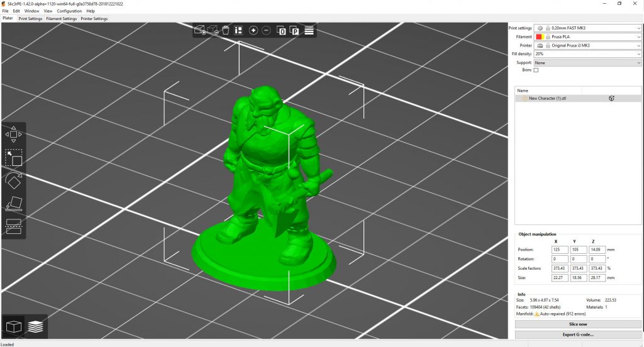This screenshot has height=347, width=644.
Task: Switch to the Printer Settings tab
Action: (94, 18)
